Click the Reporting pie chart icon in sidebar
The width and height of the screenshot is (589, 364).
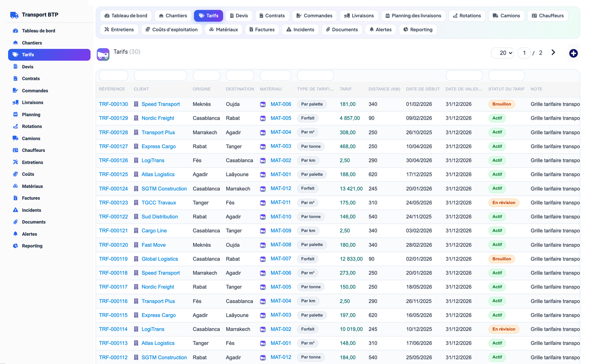[15, 246]
